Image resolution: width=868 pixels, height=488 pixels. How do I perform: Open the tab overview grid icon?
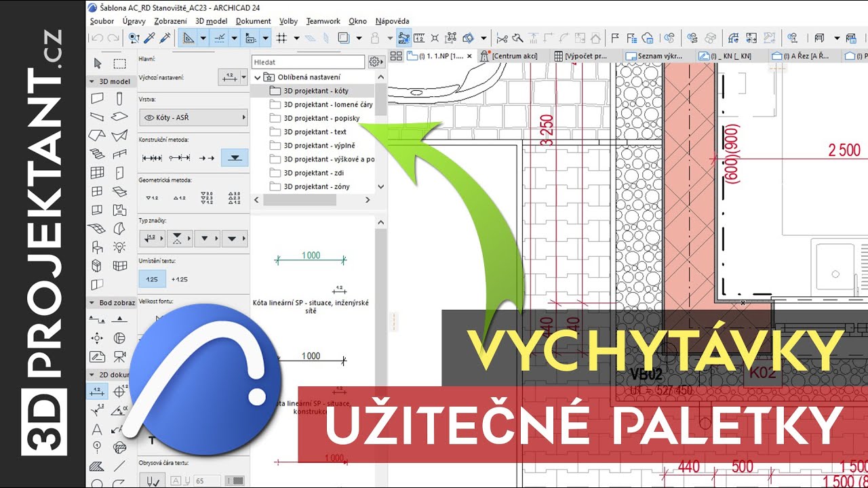[x=396, y=56]
